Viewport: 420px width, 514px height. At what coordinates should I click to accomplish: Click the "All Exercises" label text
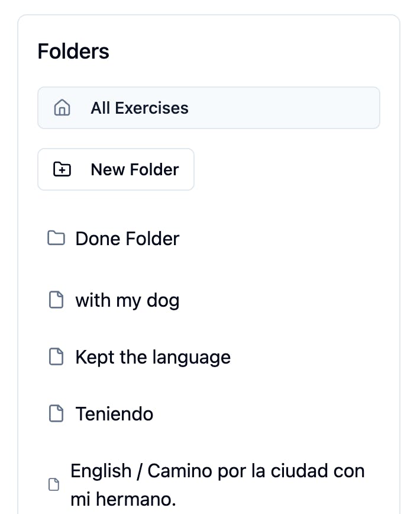click(140, 108)
